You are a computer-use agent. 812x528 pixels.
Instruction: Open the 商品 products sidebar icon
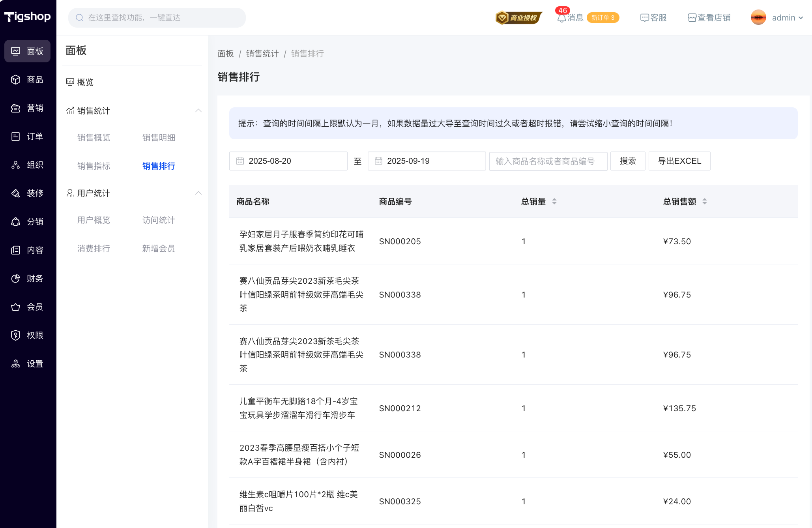pyautogui.click(x=16, y=80)
